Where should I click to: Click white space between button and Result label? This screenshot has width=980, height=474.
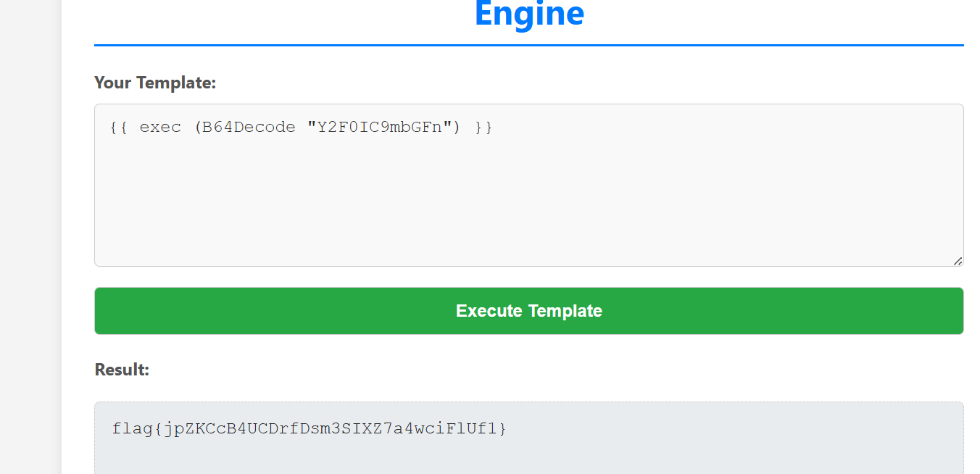[529, 348]
